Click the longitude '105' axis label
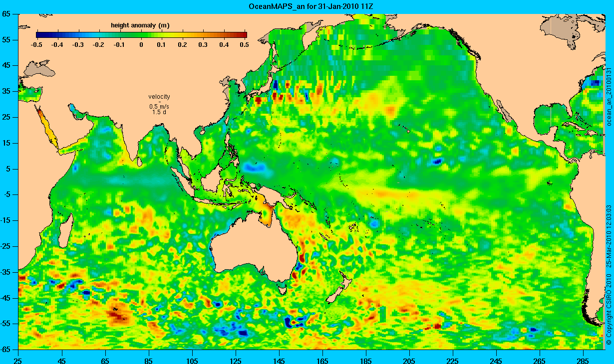The height and width of the screenshot is (364, 614). pyautogui.click(x=192, y=360)
